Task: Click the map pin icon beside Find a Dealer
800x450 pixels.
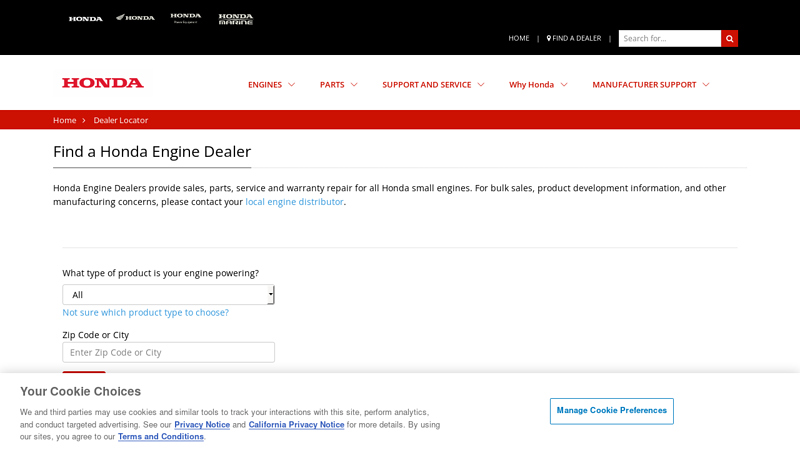Action: point(548,38)
